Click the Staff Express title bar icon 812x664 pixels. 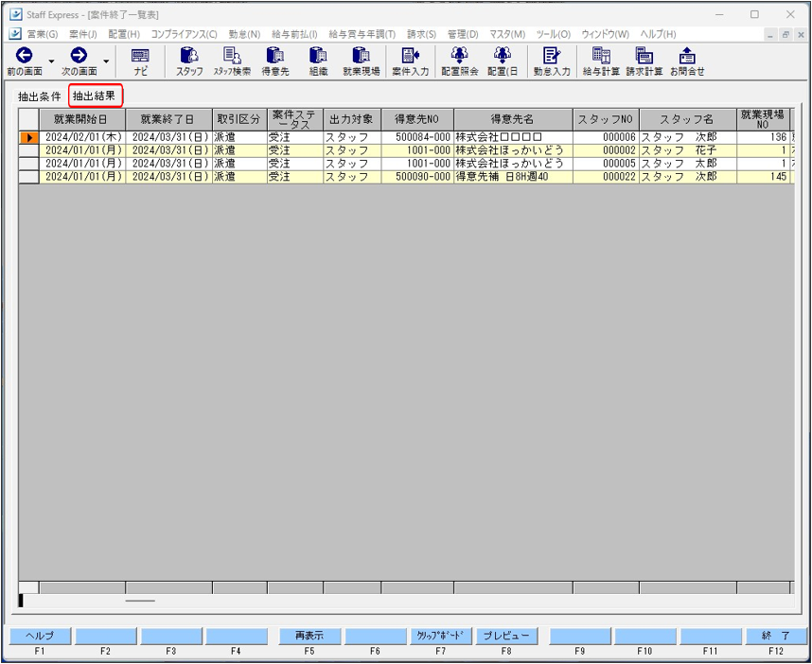coord(15,14)
